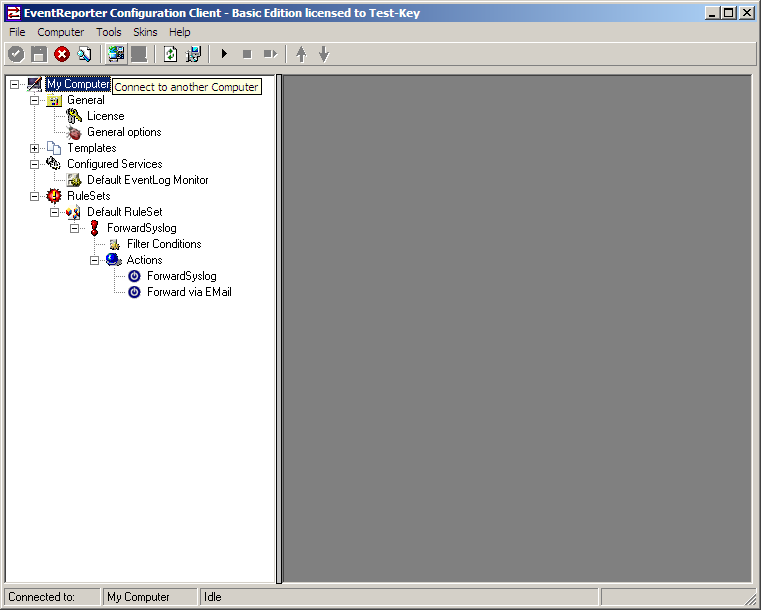This screenshot has height=610, width=762.
Task: Open the Computer menu
Action: coord(61,32)
